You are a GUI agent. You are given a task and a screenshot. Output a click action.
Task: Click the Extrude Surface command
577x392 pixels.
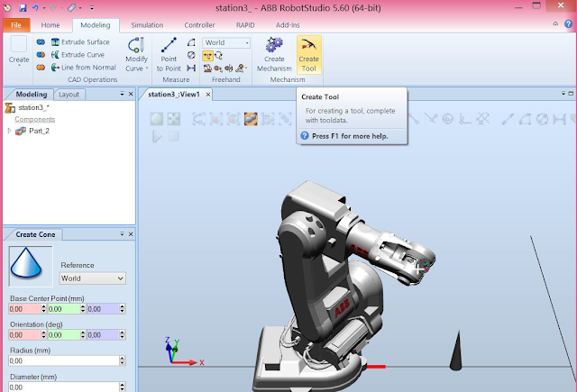tap(80, 42)
